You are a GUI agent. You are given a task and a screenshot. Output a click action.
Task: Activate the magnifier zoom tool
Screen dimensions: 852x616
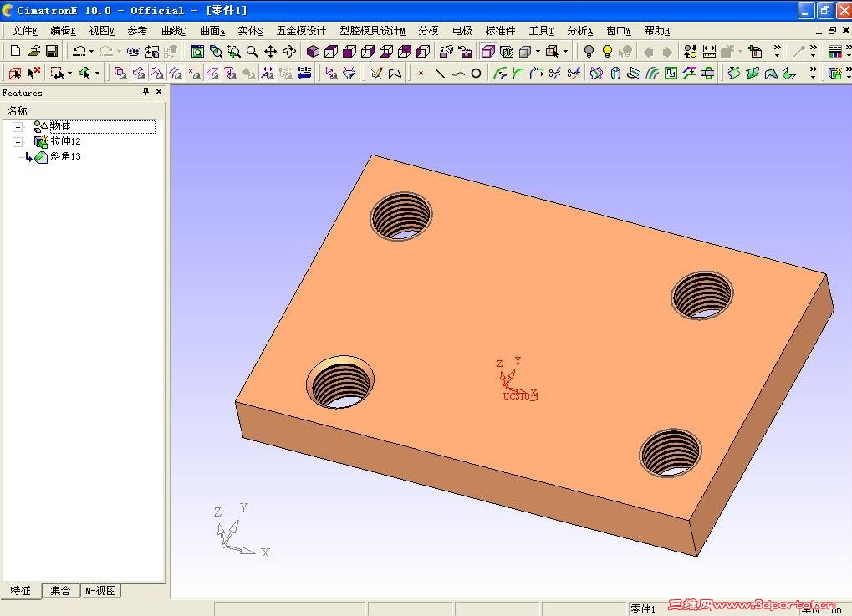point(253,52)
